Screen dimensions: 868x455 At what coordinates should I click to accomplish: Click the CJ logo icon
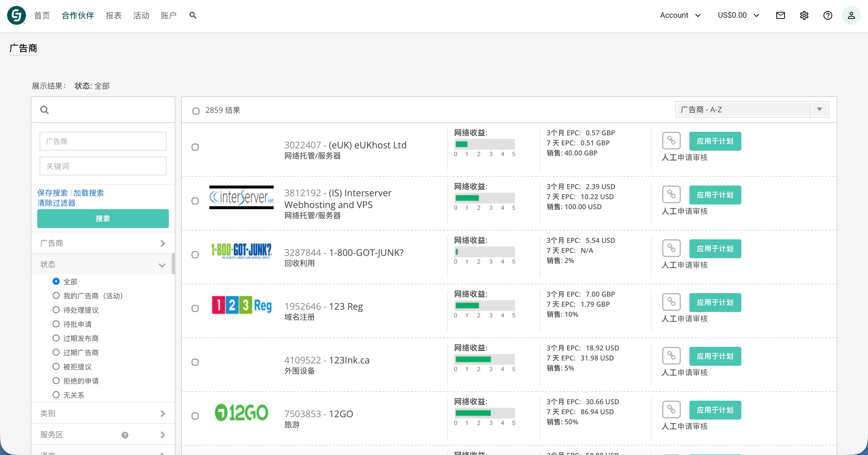17,15
